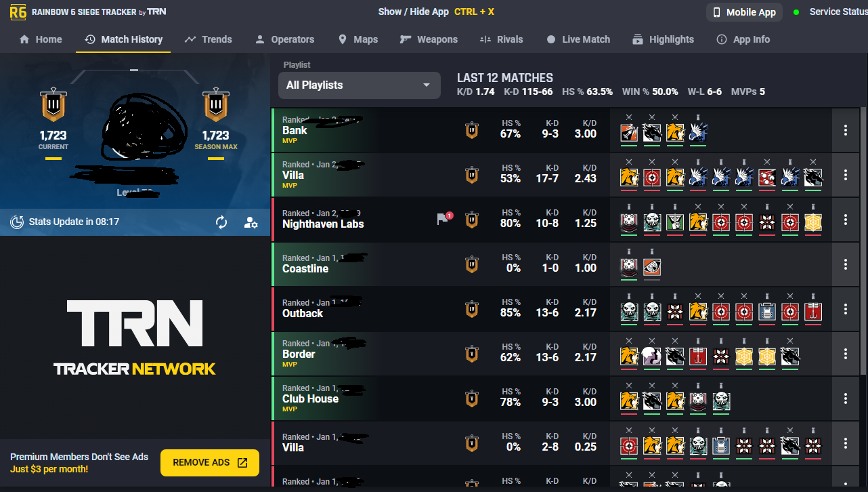Open the three-dot menu for Bank match
This screenshot has height=492, width=868.
click(x=845, y=130)
